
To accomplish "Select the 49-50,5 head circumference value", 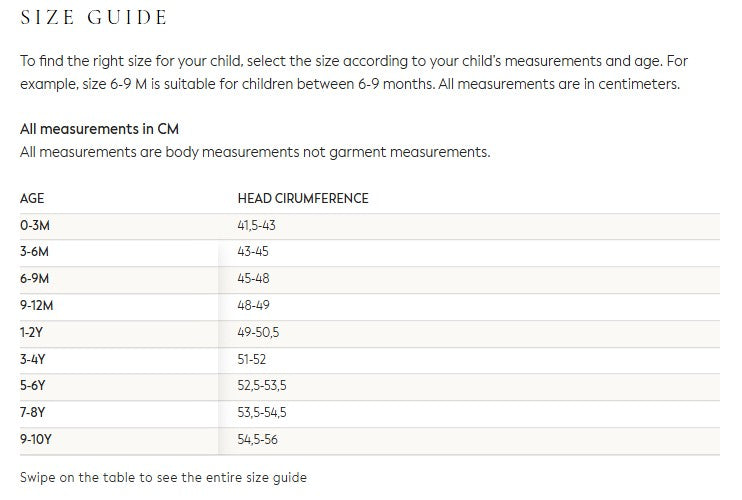I will [x=258, y=332].
